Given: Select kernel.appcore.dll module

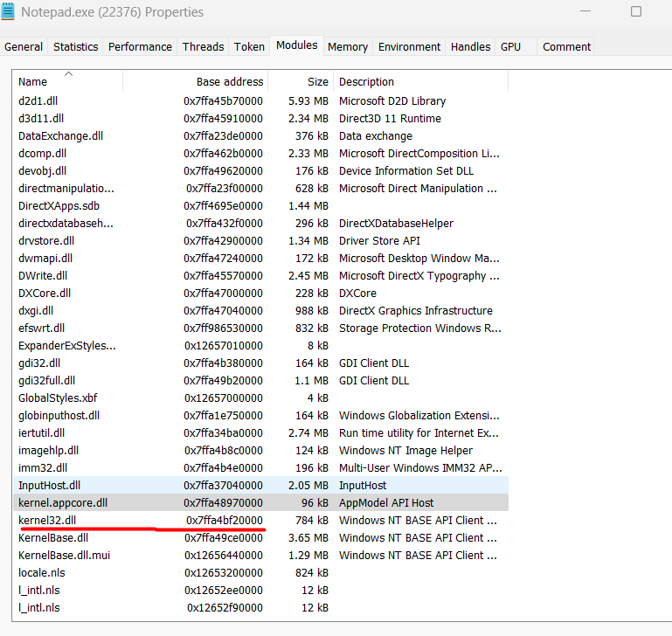Looking at the screenshot, I should 261,503.
